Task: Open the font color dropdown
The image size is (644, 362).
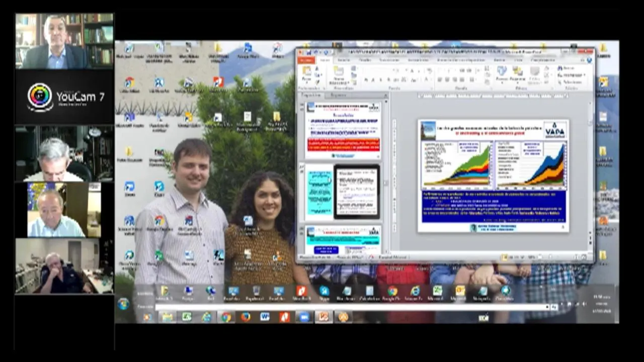Action: [x=427, y=80]
